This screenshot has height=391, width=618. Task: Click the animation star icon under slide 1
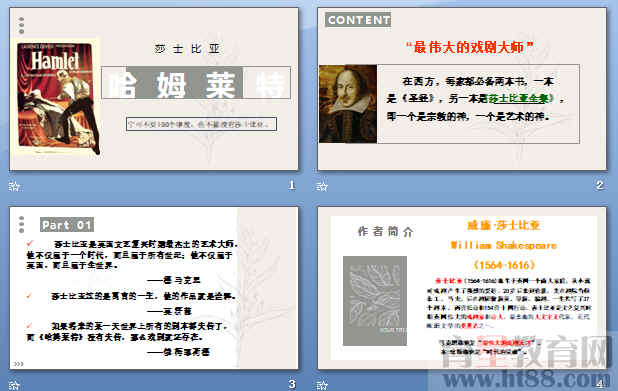[x=15, y=186]
